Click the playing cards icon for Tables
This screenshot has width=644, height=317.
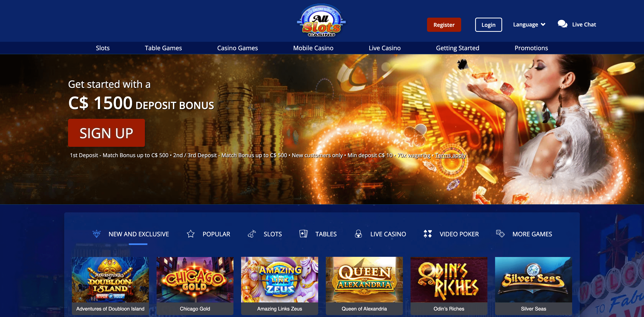pos(303,234)
